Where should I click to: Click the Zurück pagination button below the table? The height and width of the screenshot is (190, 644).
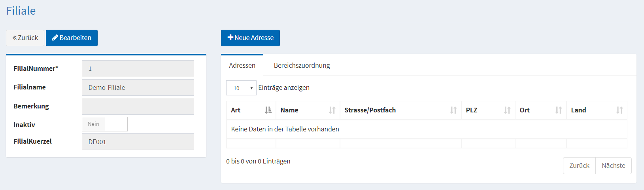point(579,165)
